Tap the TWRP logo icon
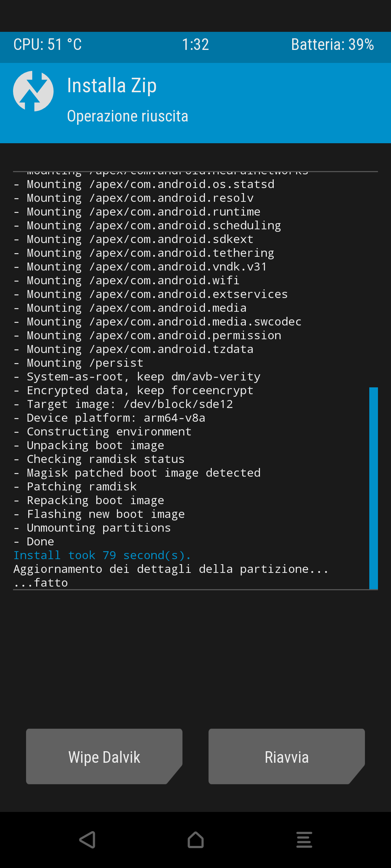Screen dimensions: 391x868 point(33,91)
